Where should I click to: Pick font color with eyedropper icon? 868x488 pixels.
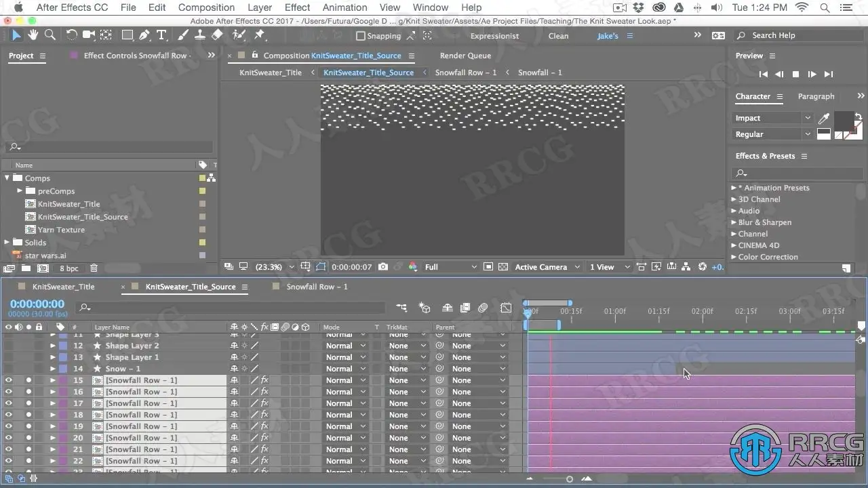pyautogui.click(x=823, y=119)
